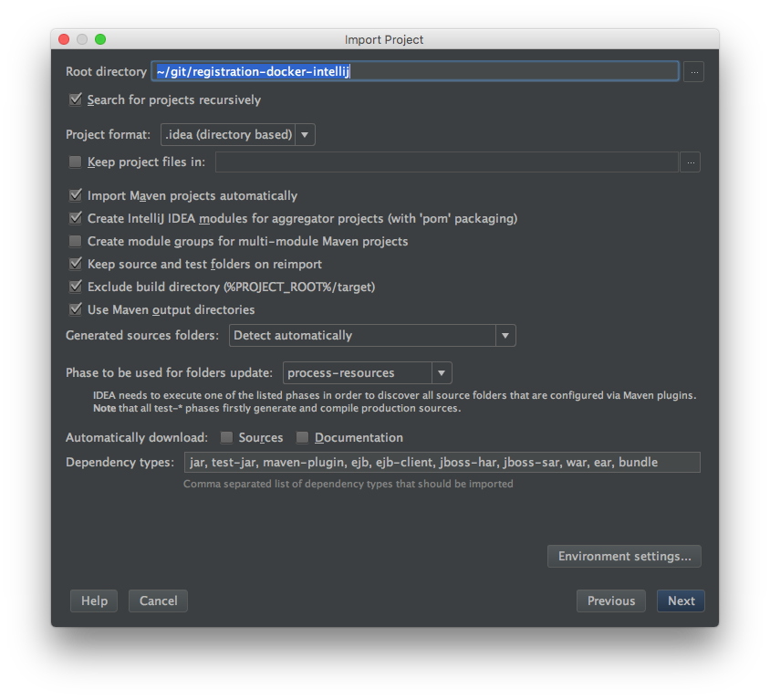Viewport: 770px width, 700px height.
Task: Go back with the Previous button
Action: point(610,601)
